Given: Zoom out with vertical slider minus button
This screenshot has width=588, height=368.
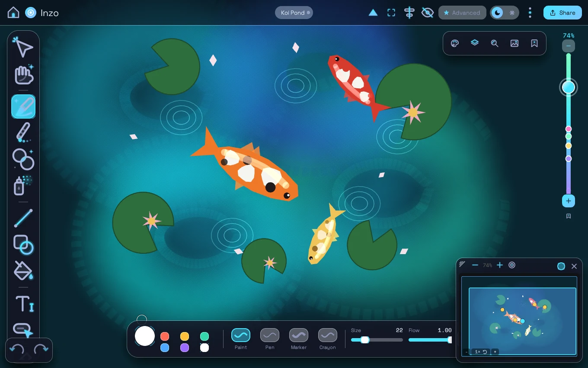Looking at the screenshot, I should coord(569,46).
